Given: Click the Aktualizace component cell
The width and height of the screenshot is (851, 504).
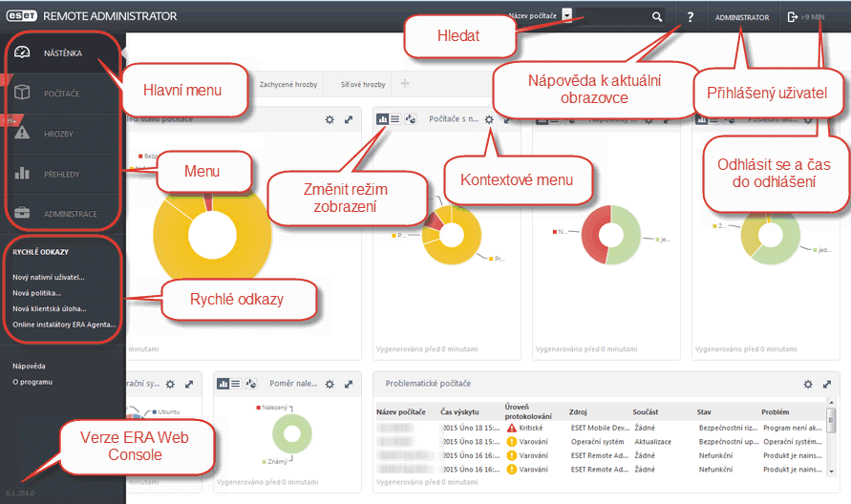Looking at the screenshot, I should (653, 442).
